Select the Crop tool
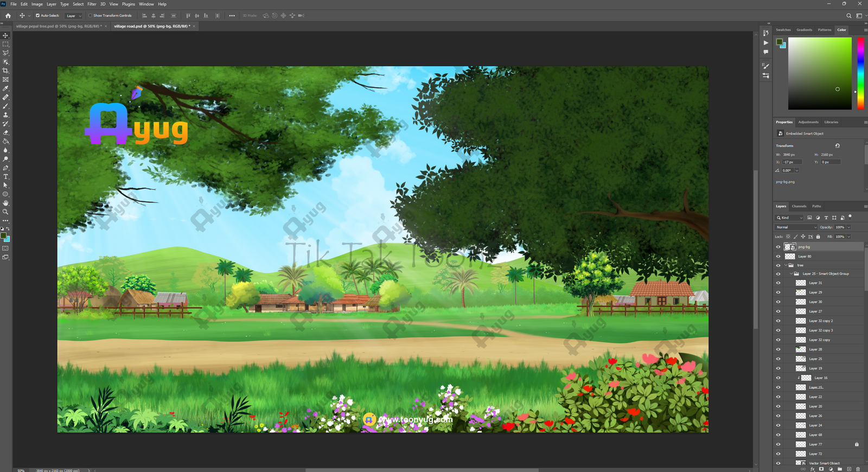The width and height of the screenshot is (868, 472). (5, 71)
